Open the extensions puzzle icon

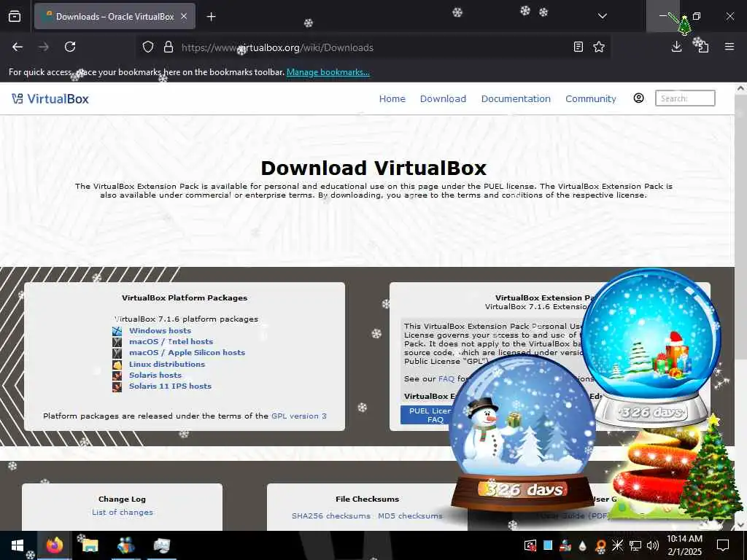pos(703,47)
